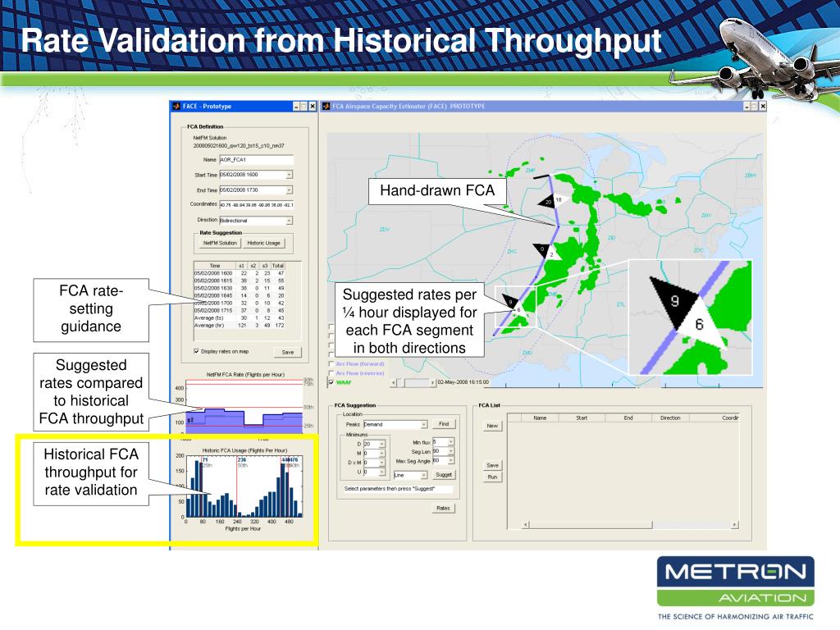
Task: Open the Direction dropdown showing Bidirectional
Action: [x=290, y=221]
